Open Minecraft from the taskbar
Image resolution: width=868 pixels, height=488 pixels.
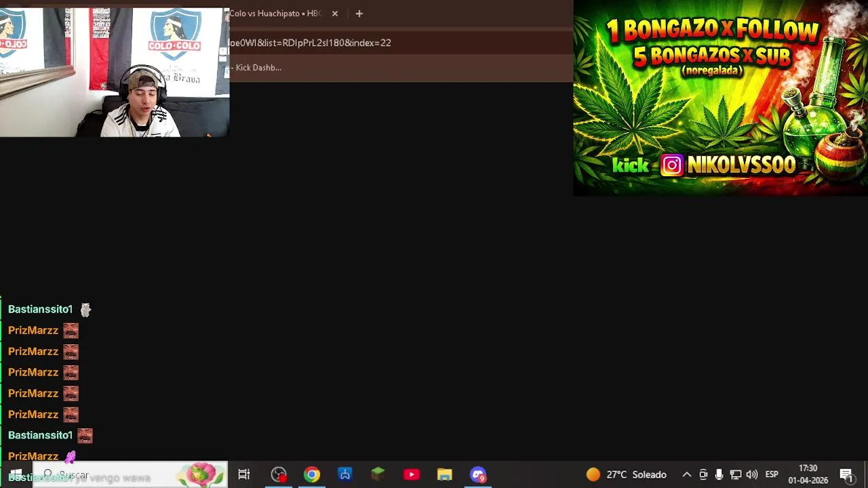click(x=378, y=474)
